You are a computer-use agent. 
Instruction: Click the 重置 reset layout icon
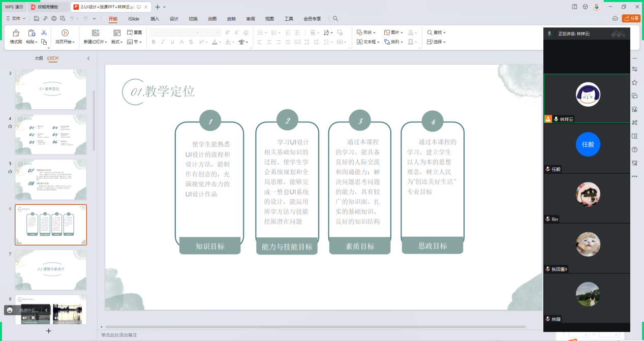[134, 33]
